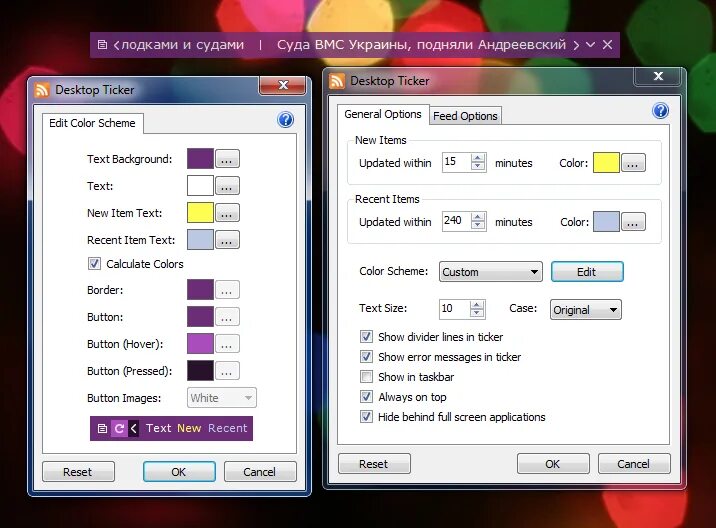Click the ticker bar menu icon
716x528 pixels.
102,45
